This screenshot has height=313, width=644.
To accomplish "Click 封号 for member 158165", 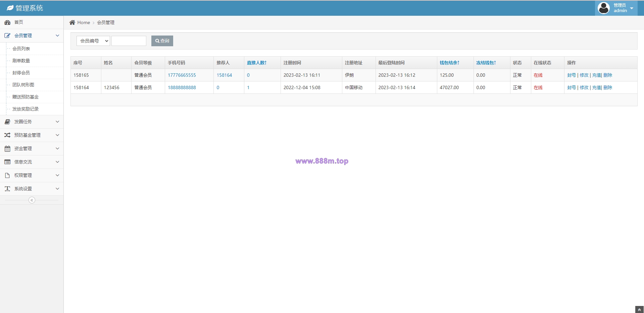I will pos(572,75).
